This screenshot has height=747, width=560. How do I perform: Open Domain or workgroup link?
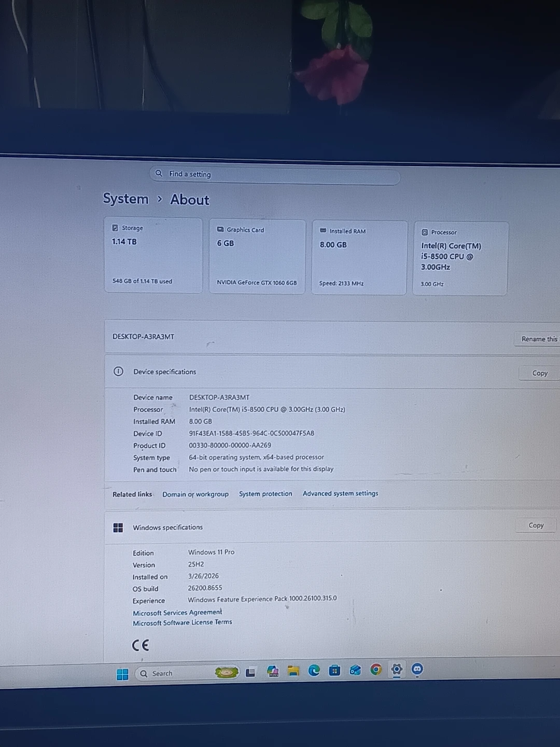pos(195,494)
